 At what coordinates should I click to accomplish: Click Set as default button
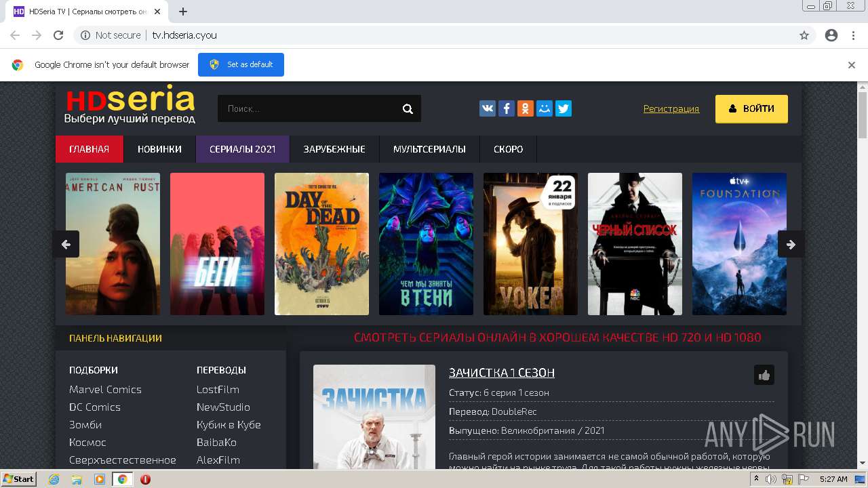coord(241,64)
